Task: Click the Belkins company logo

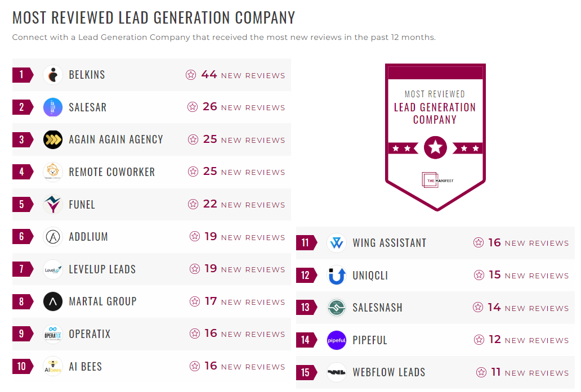Action: tap(52, 74)
